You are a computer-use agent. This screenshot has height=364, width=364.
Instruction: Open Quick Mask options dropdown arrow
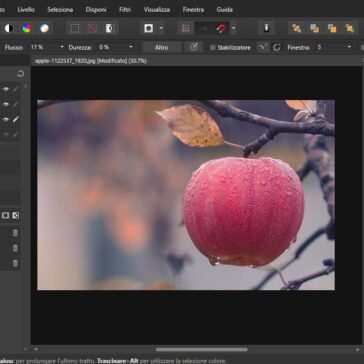pyautogui.click(x=161, y=28)
